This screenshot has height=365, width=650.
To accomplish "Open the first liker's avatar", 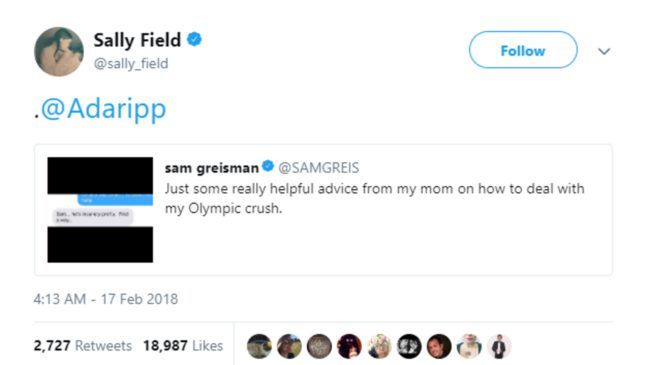I will coord(260,346).
